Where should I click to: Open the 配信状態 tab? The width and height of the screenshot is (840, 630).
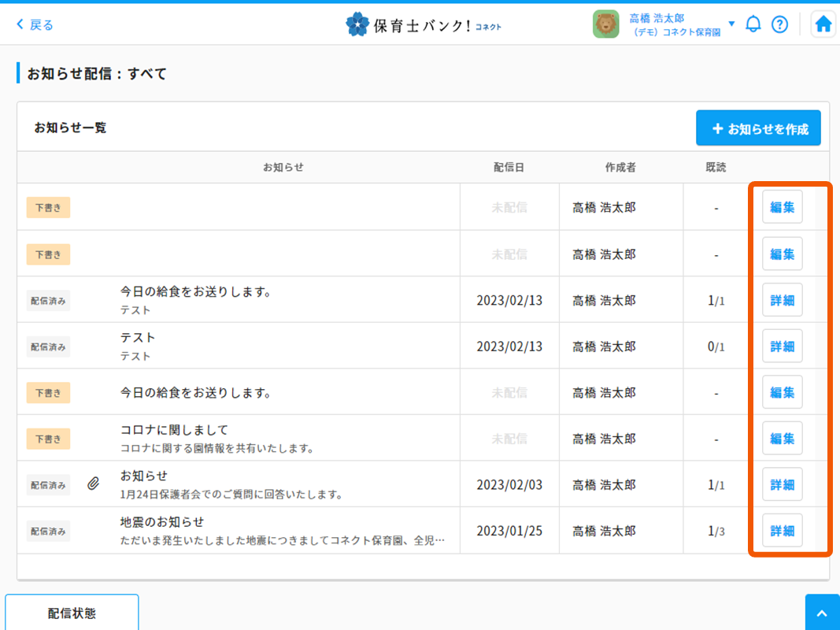[x=72, y=613]
